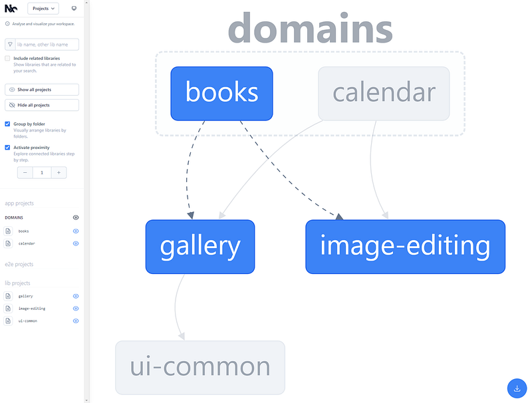The height and width of the screenshot is (403, 532).
Task: Toggle visibility of image-editing library
Action: [x=76, y=309]
